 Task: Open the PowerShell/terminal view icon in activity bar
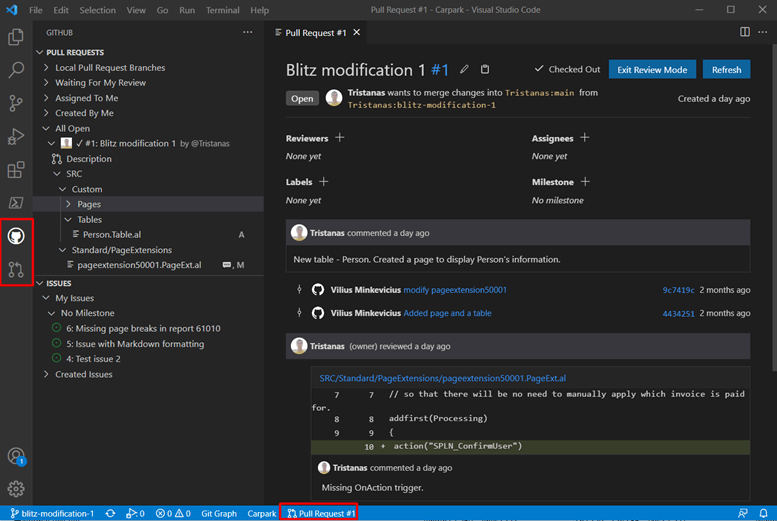coord(16,203)
